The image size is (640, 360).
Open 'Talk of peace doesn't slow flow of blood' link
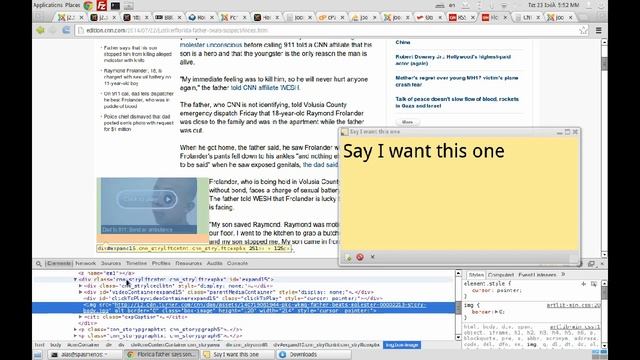457,102
